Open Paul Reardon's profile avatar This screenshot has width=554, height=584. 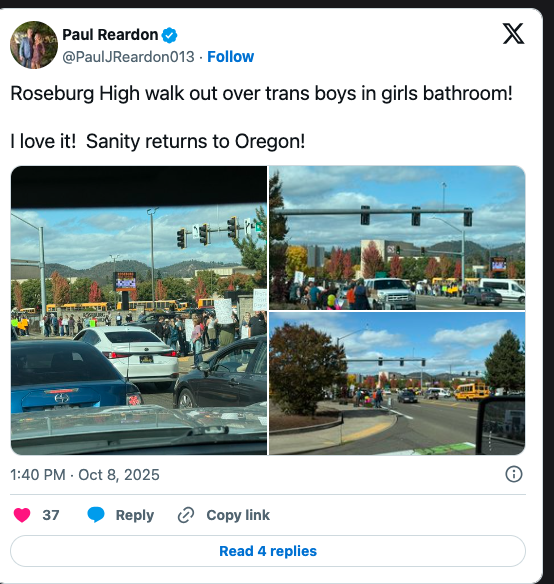pyautogui.click(x=34, y=45)
